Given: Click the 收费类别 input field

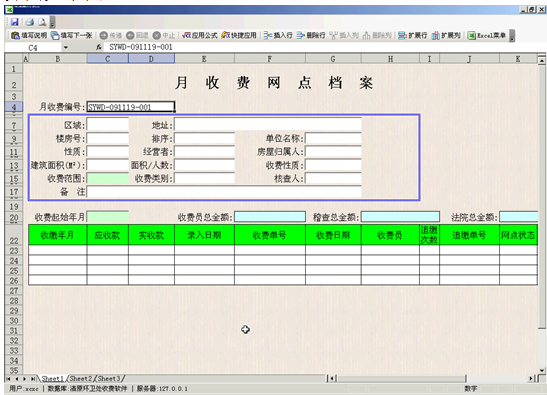Looking at the screenshot, I should tap(204, 178).
